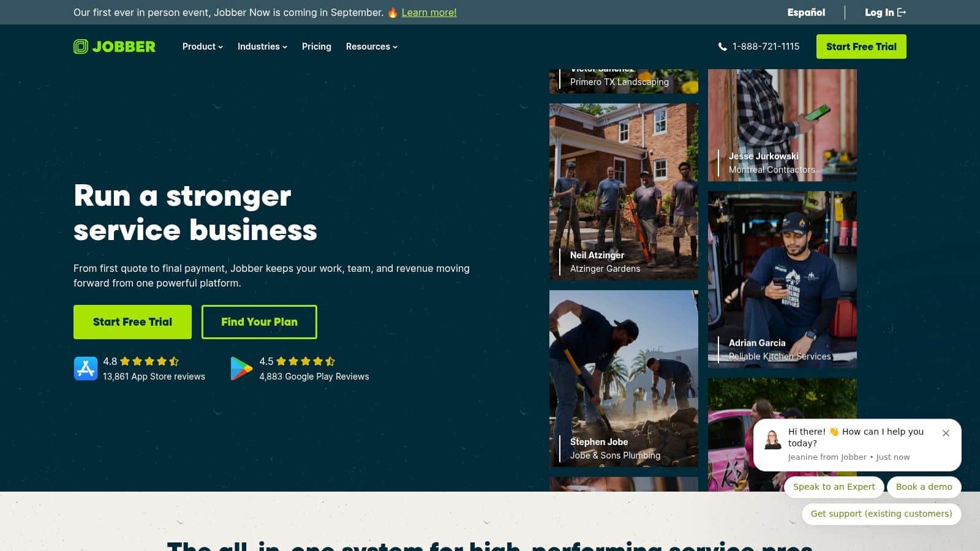980x551 pixels.
Task: Click Jeanine's avatar in the chat popup
Action: click(x=773, y=440)
